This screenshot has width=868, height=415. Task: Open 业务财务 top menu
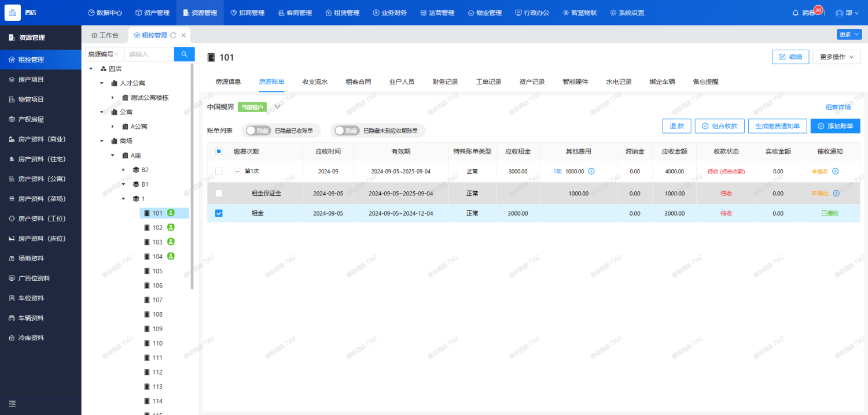[x=389, y=13]
